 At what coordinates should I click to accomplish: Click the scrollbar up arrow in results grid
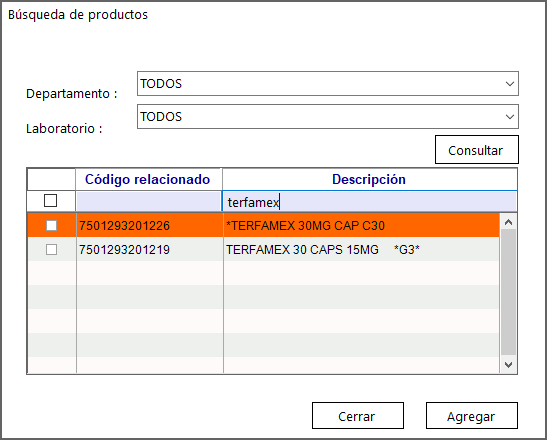(508, 222)
